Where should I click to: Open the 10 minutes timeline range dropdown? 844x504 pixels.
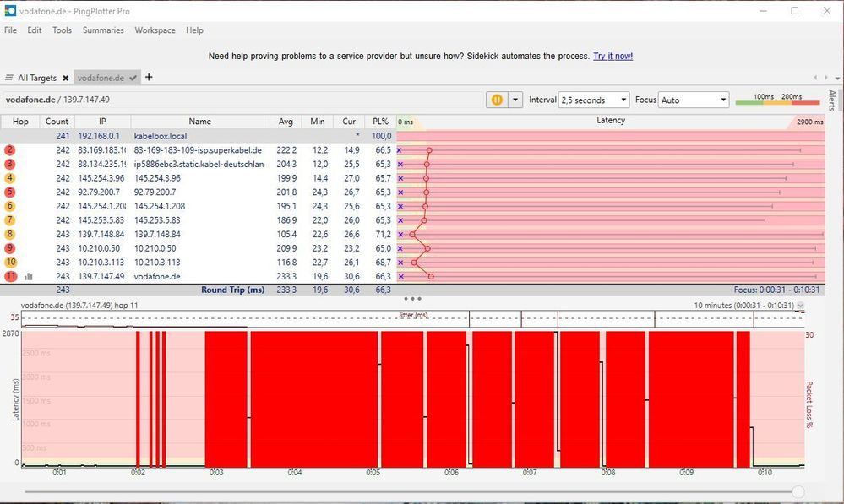(x=800, y=306)
